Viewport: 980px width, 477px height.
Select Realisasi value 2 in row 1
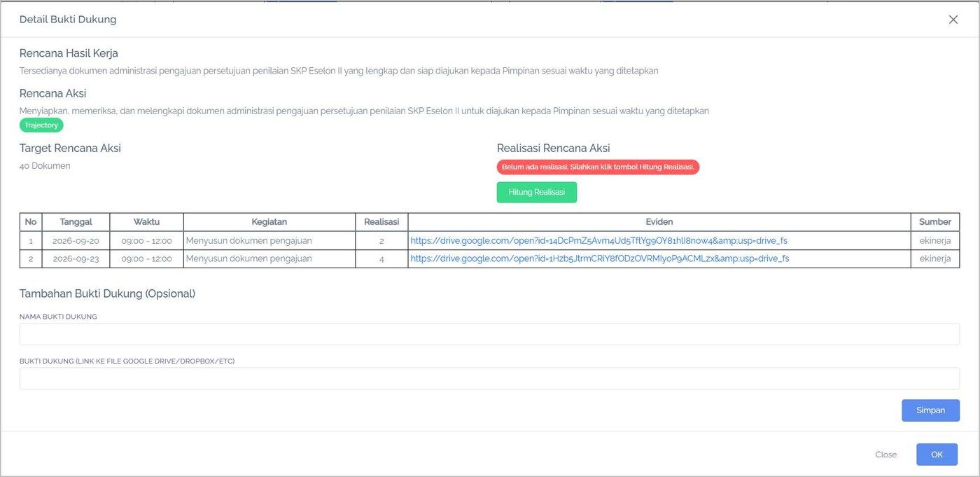point(381,240)
